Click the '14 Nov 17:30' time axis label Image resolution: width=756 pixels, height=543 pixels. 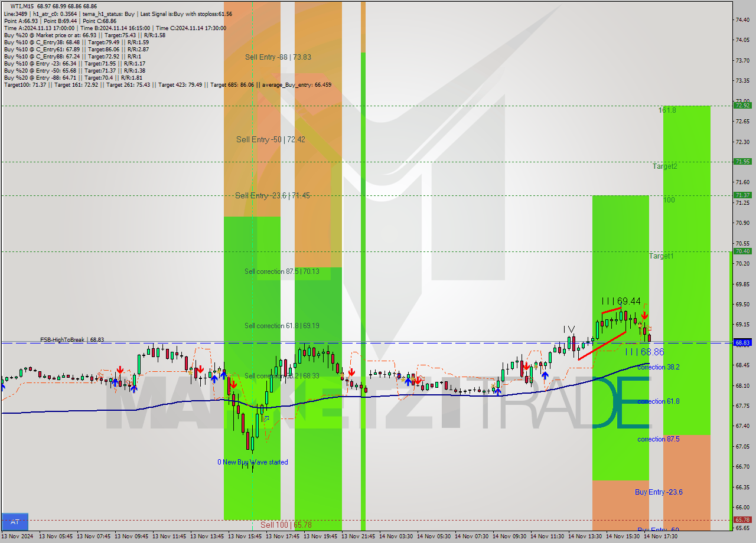click(661, 537)
